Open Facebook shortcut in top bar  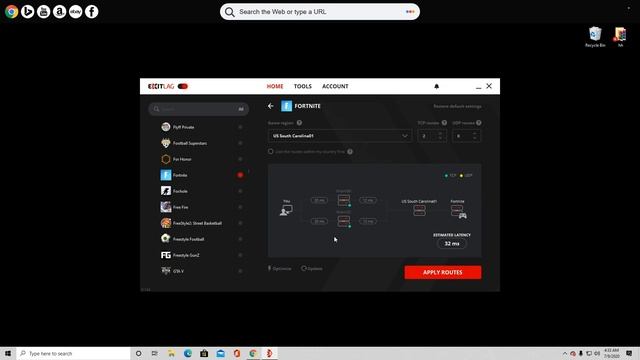pyautogui.click(x=91, y=11)
